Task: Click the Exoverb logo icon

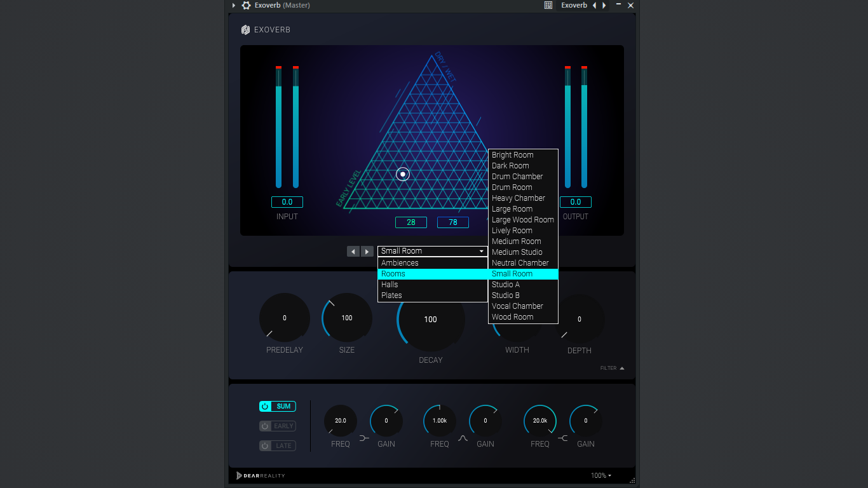Action: tap(245, 30)
